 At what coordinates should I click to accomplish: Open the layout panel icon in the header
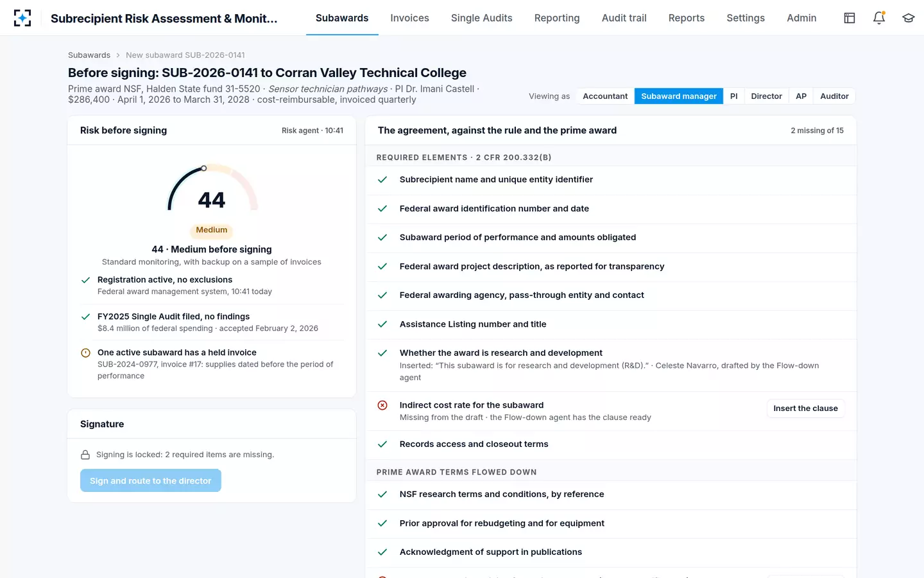coord(850,18)
